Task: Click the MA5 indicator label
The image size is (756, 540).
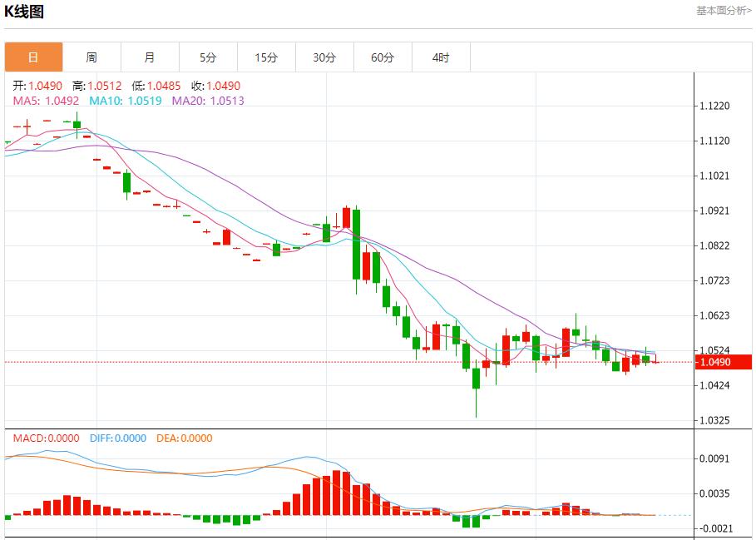Action: [x=46, y=101]
